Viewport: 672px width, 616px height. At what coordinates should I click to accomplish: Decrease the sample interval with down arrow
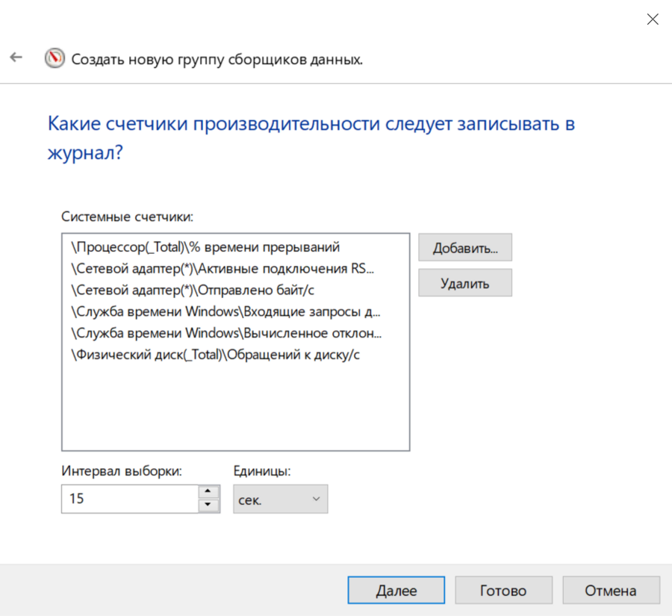click(210, 506)
